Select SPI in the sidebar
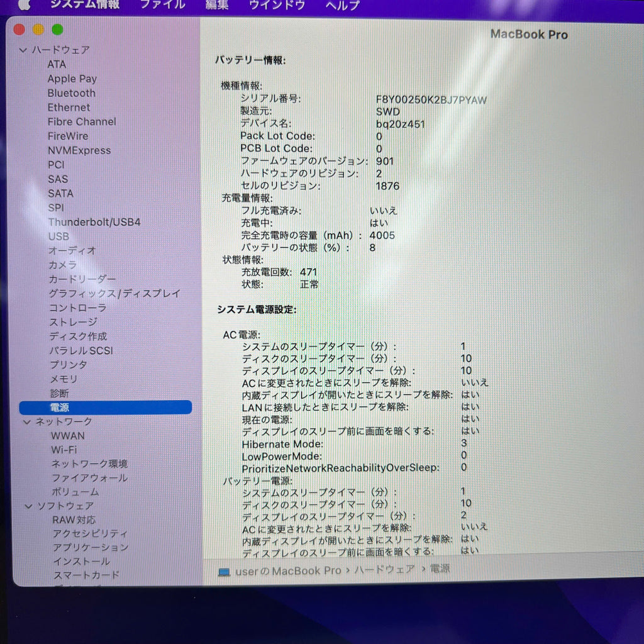The height and width of the screenshot is (644, 644). (x=56, y=208)
